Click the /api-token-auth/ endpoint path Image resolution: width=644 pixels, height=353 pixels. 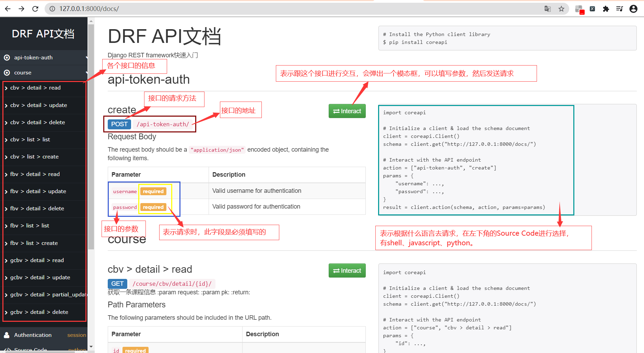(x=163, y=124)
